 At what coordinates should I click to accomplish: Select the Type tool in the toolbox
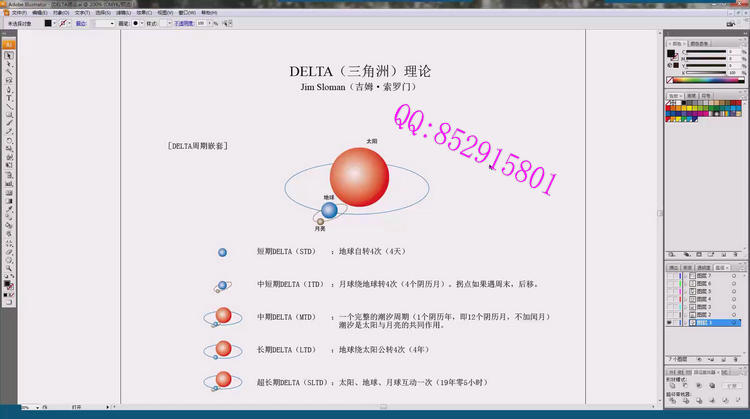(x=9, y=88)
